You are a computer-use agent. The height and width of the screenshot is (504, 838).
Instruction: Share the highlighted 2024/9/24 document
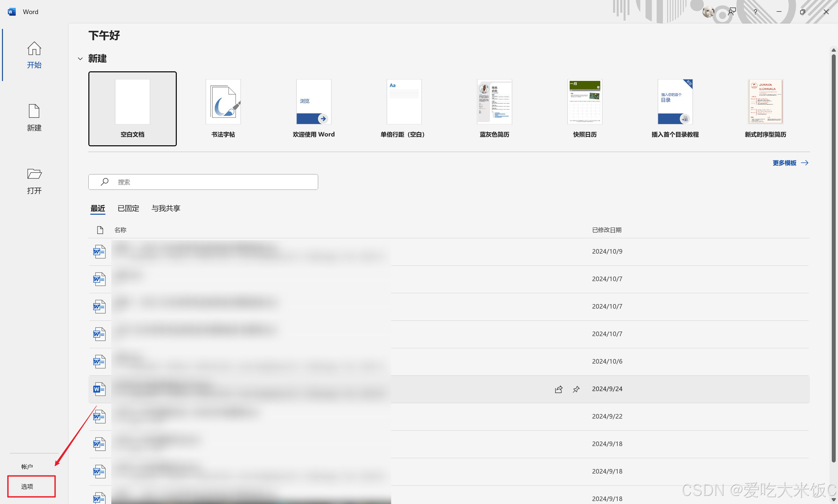click(x=558, y=389)
